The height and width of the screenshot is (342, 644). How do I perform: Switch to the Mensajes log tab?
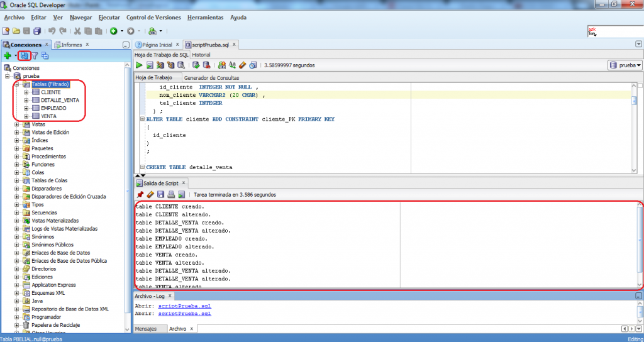click(146, 329)
